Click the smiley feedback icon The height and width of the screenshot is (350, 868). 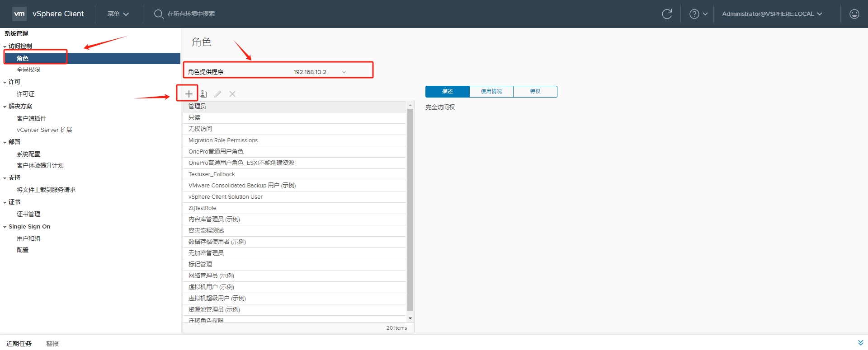pos(854,14)
